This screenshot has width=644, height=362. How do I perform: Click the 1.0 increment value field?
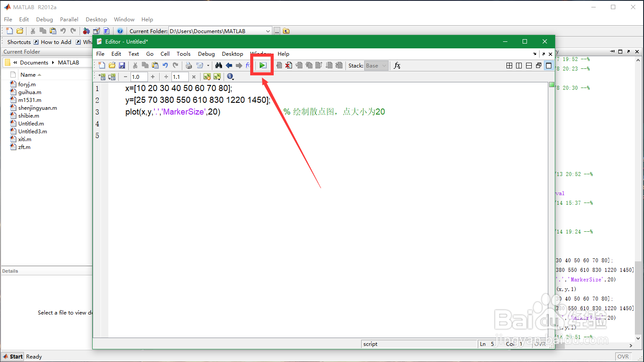coord(139,77)
